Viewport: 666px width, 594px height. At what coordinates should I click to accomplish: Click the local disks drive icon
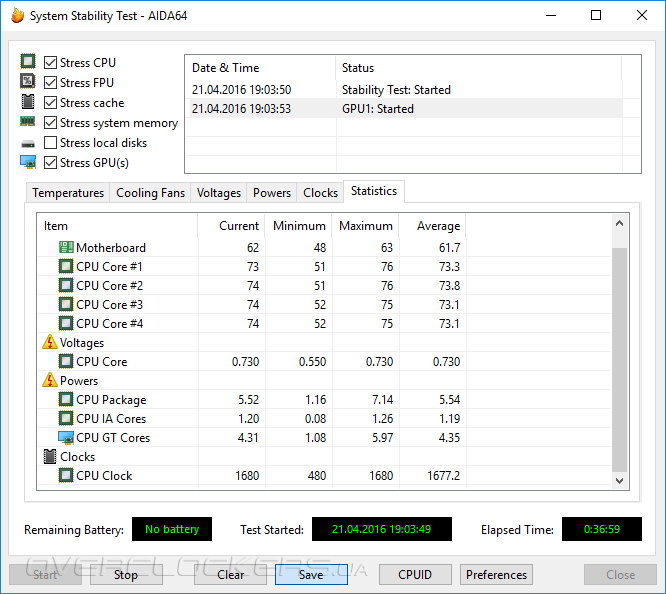pyautogui.click(x=28, y=144)
